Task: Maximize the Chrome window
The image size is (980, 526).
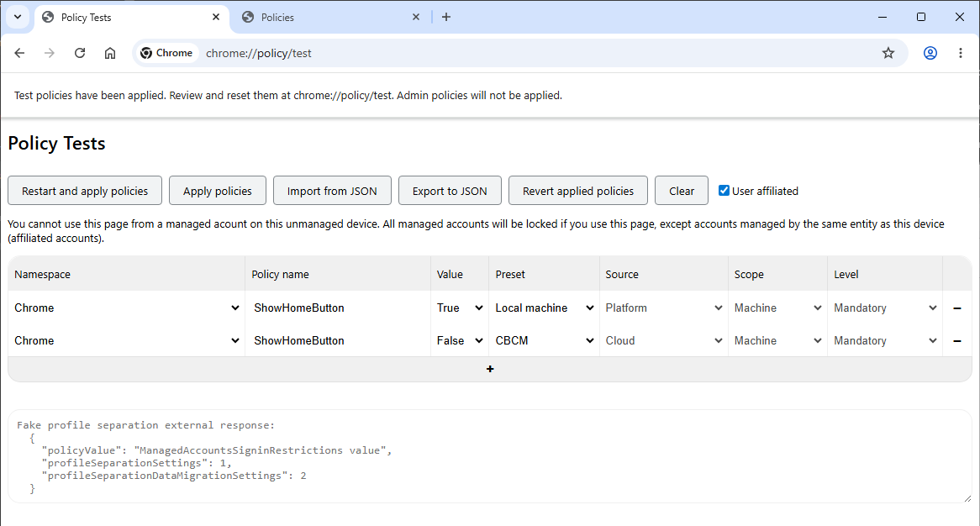Action: 920,17
